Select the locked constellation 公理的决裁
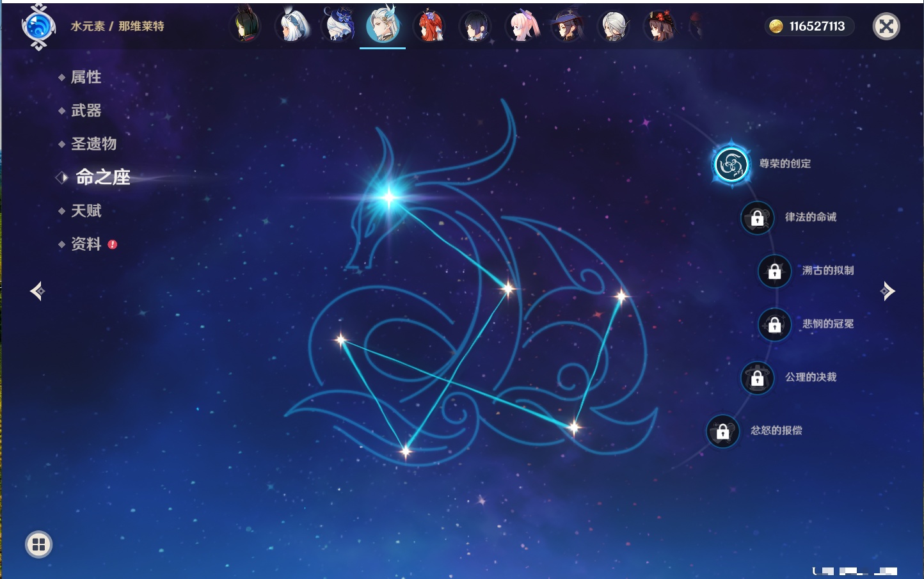Viewport: 924px width, 579px height. tap(757, 378)
